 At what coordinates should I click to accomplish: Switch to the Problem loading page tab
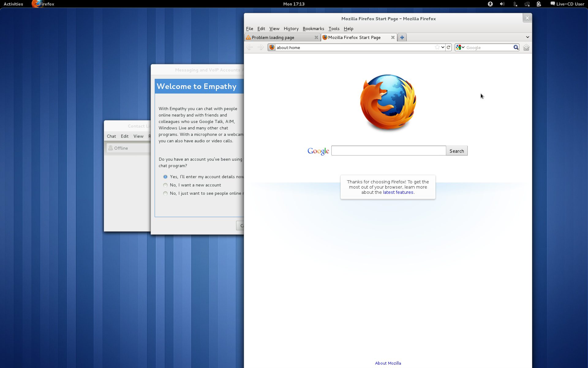[x=282, y=37]
